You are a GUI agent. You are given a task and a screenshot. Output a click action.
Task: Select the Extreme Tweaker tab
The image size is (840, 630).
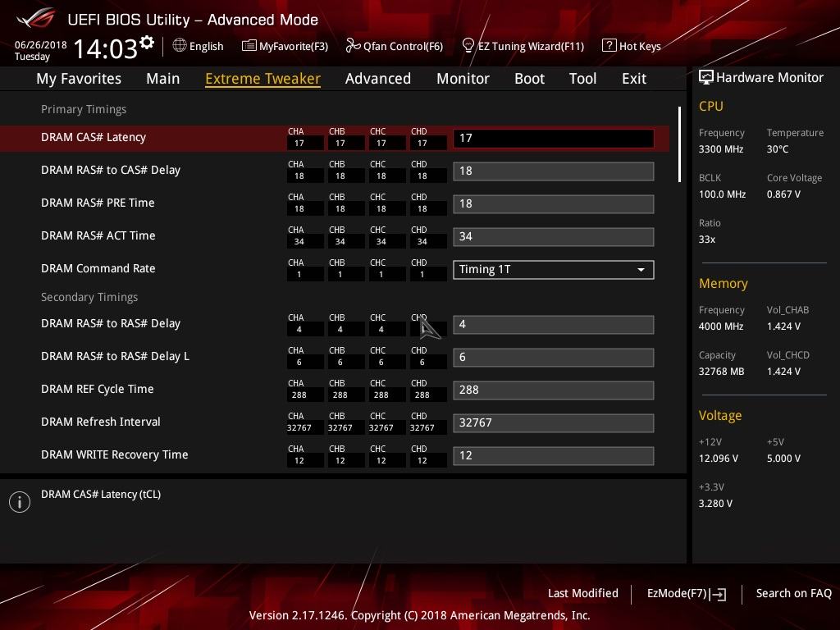pos(263,79)
